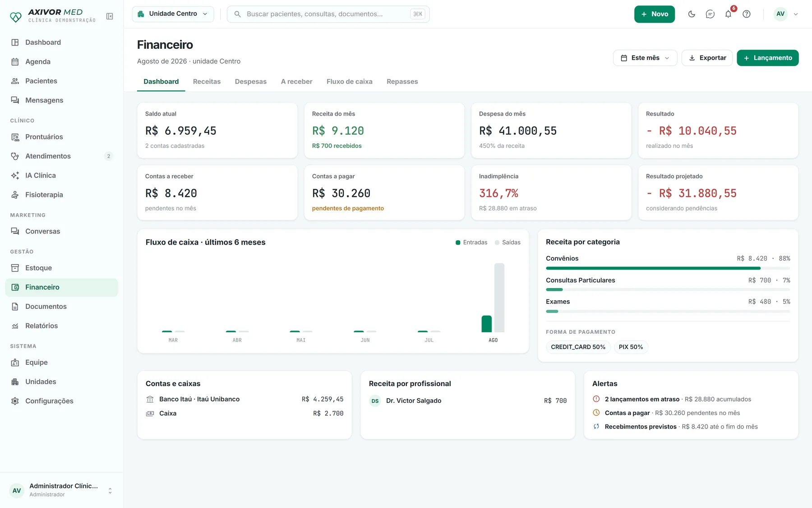812x508 pixels.
Task: Switch to the A receber tab
Action: click(x=296, y=82)
